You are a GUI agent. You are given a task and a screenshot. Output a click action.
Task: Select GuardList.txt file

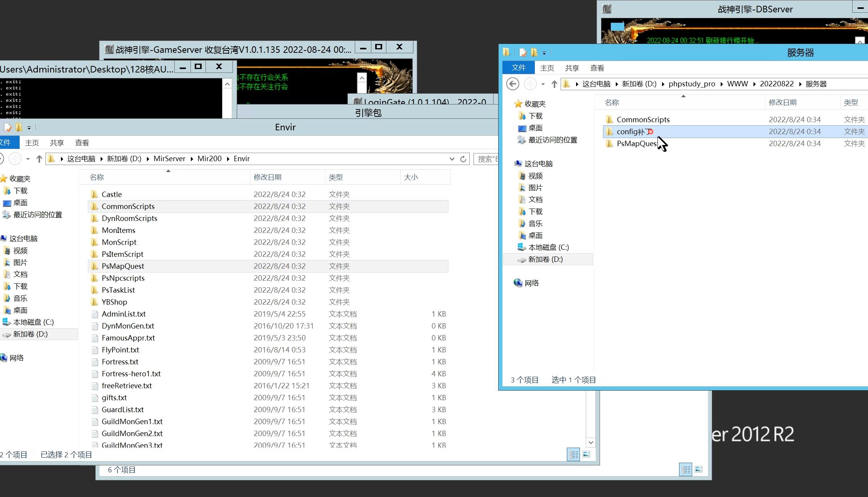pos(123,409)
